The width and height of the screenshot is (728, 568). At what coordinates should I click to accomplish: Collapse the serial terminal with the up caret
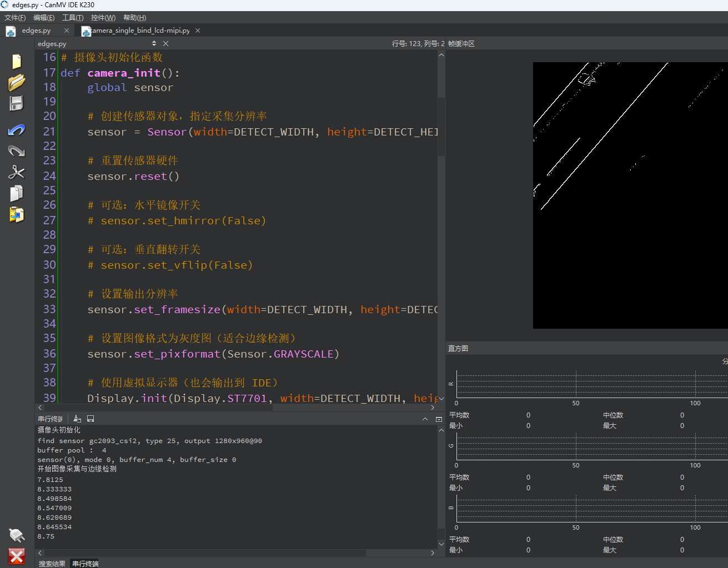coord(425,419)
